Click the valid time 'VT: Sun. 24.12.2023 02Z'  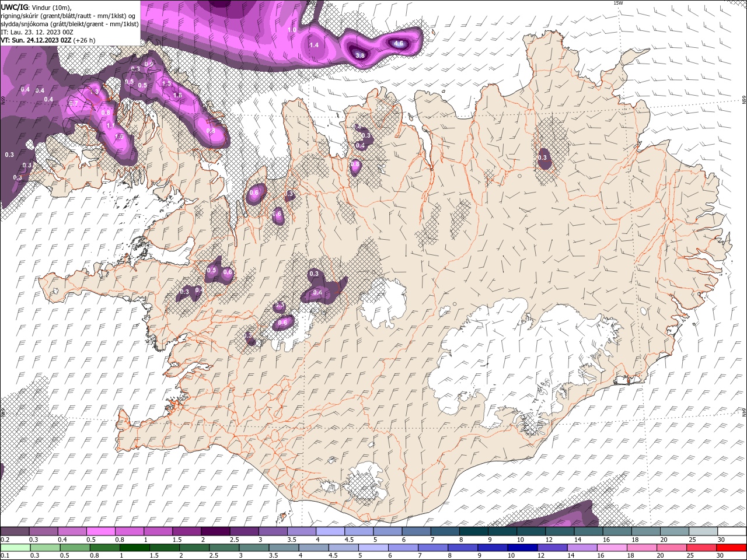click(x=36, y=40)
